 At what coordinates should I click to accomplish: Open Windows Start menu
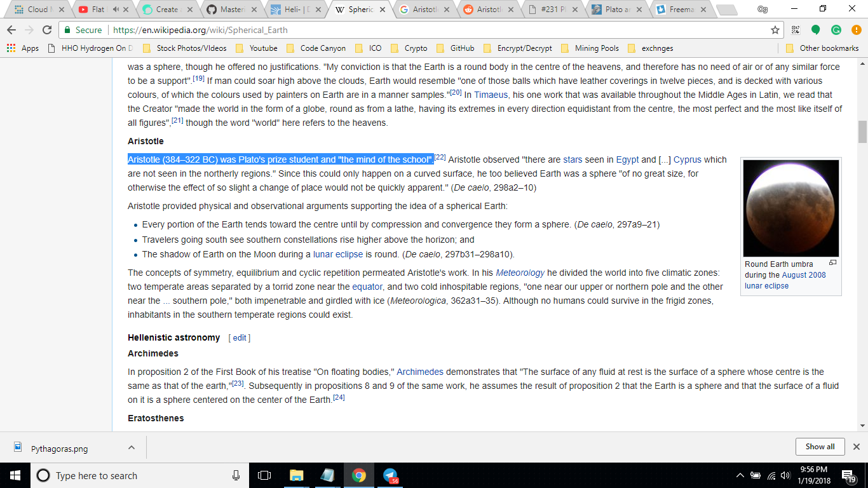[x=15, y=475]
